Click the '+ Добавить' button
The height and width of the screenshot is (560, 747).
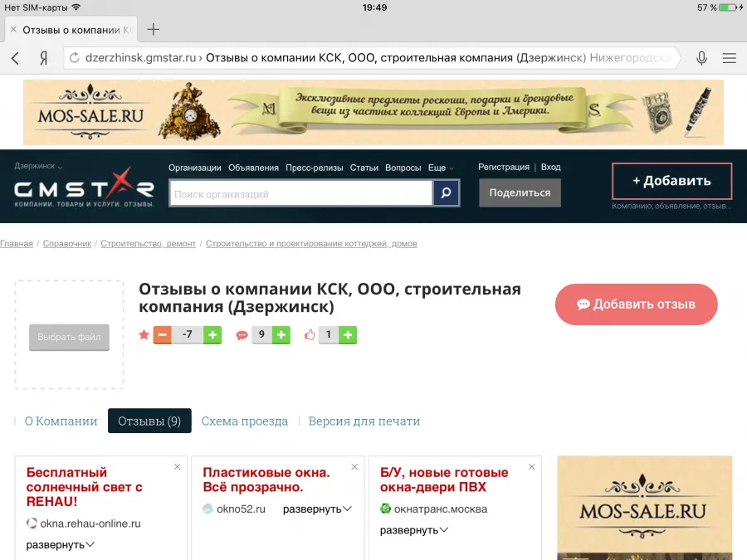tap(671, 181)
